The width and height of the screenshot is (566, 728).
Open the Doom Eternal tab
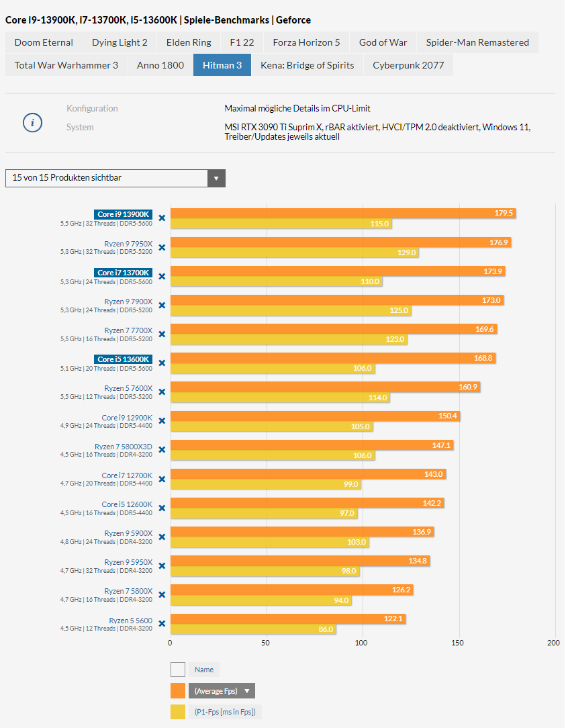click(44, 42)
